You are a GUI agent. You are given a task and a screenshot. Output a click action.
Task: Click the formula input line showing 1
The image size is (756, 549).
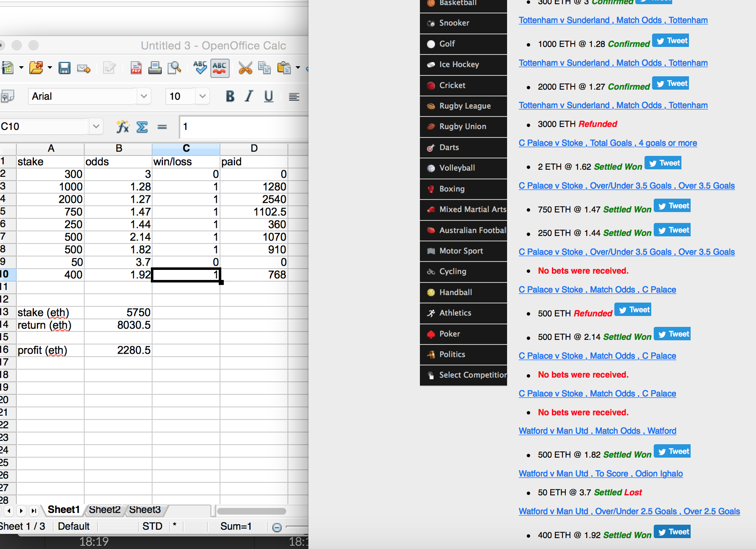click(x=244, y=127)
